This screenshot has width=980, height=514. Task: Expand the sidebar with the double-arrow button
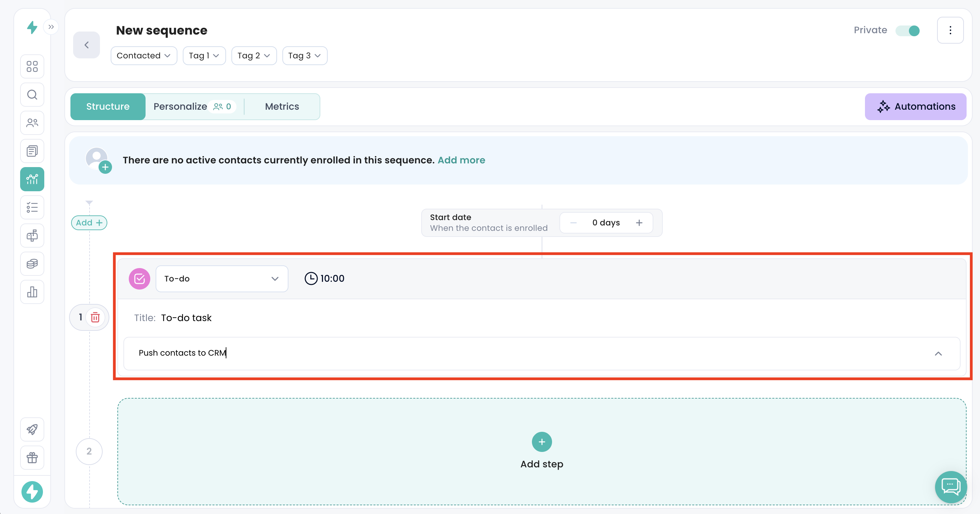(x=51, y=27)
